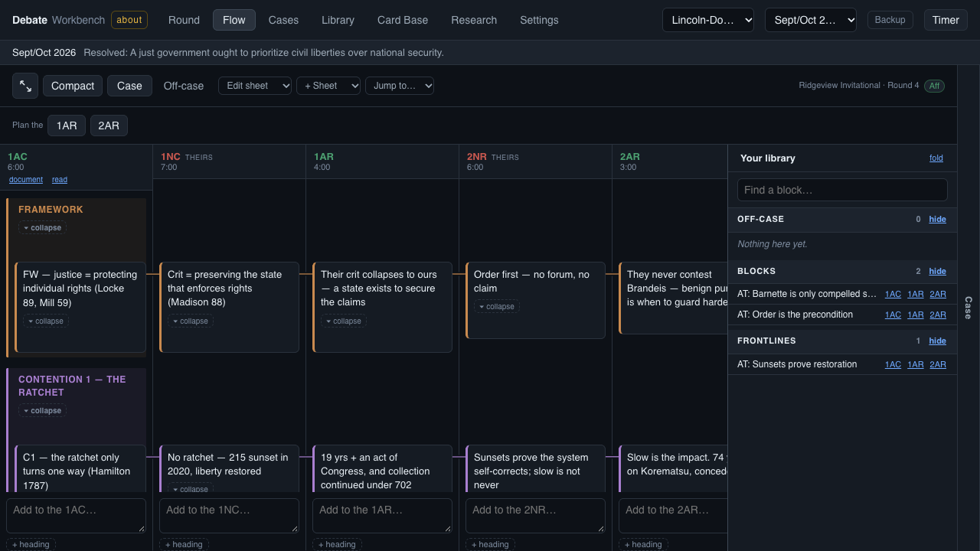Add Sunsets prove restoration to 1AR
Screen dimensions: 980x551
916,364
